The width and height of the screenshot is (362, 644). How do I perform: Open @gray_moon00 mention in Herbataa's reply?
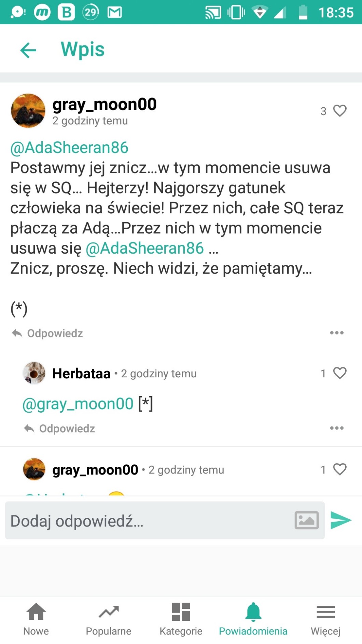(78, 404)
